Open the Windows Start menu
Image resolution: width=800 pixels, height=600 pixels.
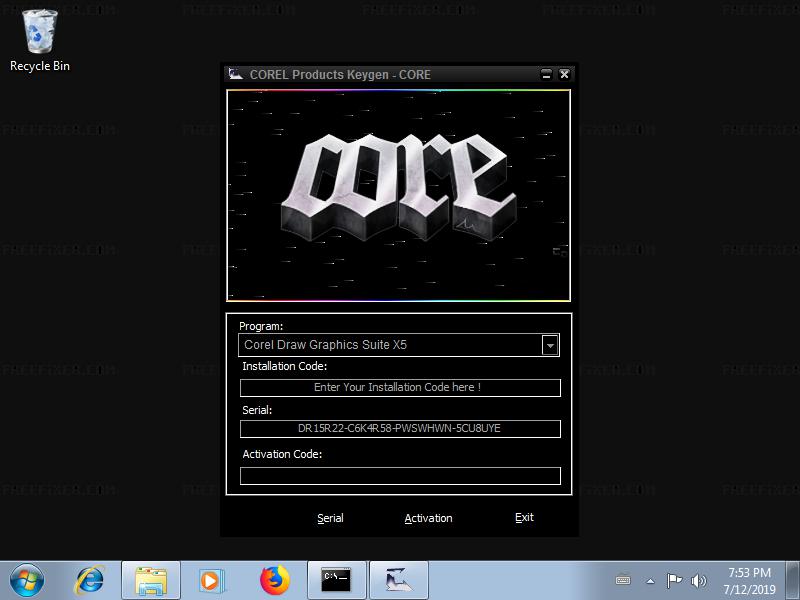pyautogui.click(x=27, y=580)
